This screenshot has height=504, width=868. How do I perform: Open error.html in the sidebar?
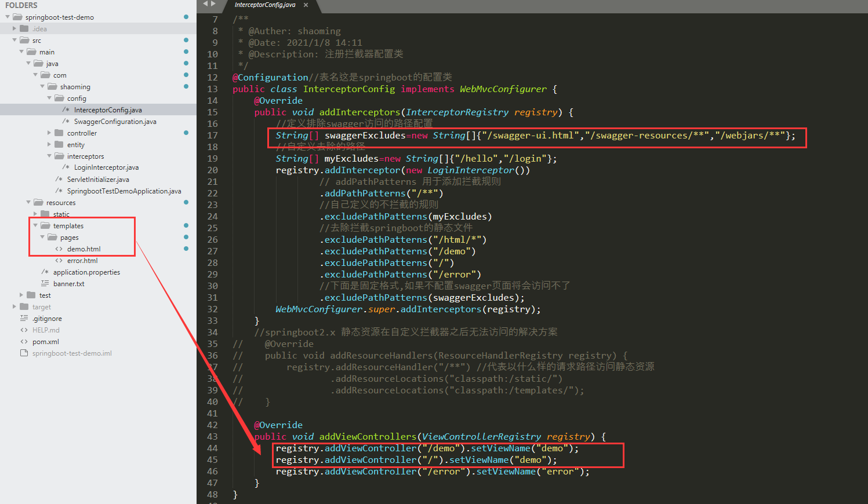pos(82,260)
